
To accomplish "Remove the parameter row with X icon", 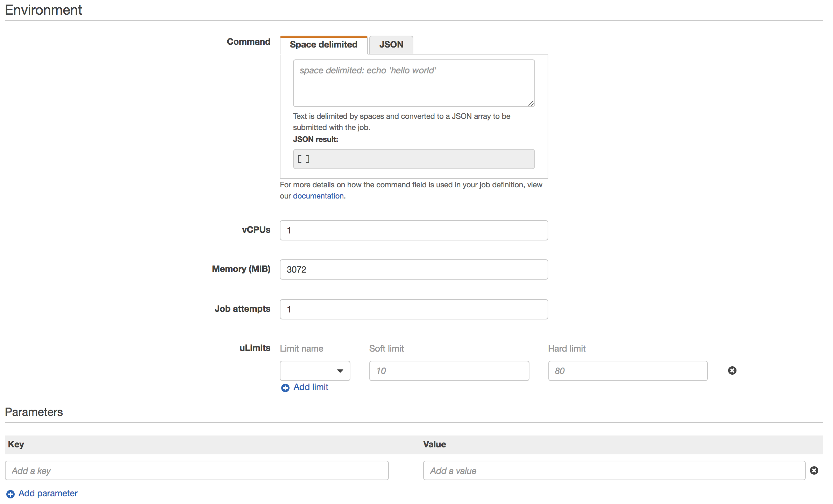I will [814, 470].
